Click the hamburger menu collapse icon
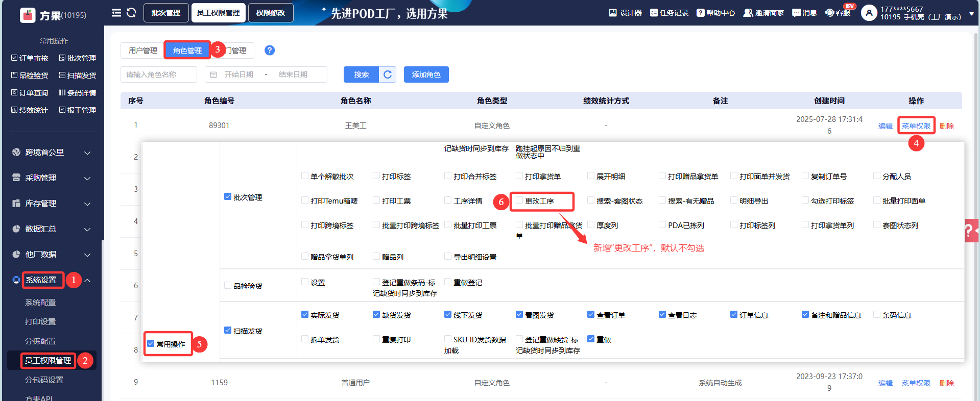Image resolution: width=980 pixels, height=401 pixels. (116, 13)
